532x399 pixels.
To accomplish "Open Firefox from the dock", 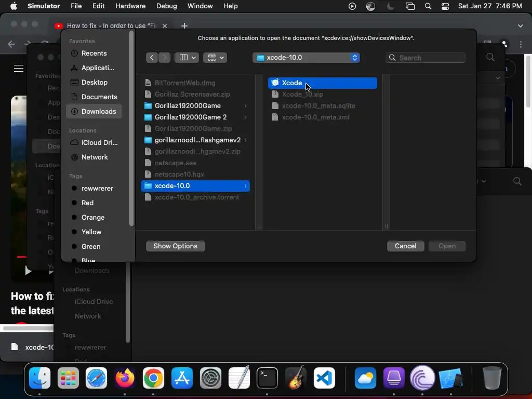I will (125, 378).
